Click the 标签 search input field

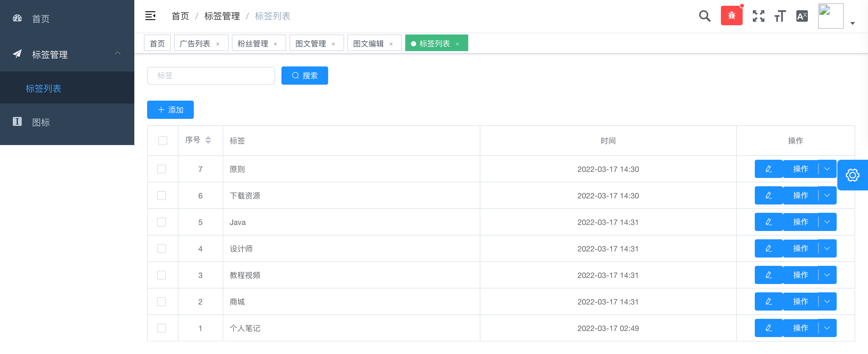[x=211, y=76]
